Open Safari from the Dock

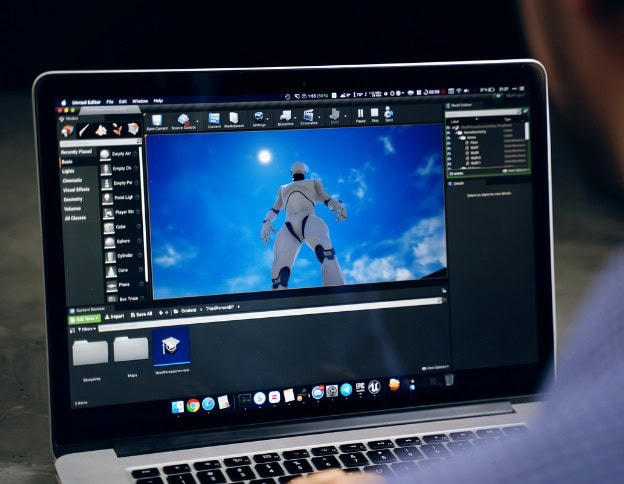tap(208, 404)
